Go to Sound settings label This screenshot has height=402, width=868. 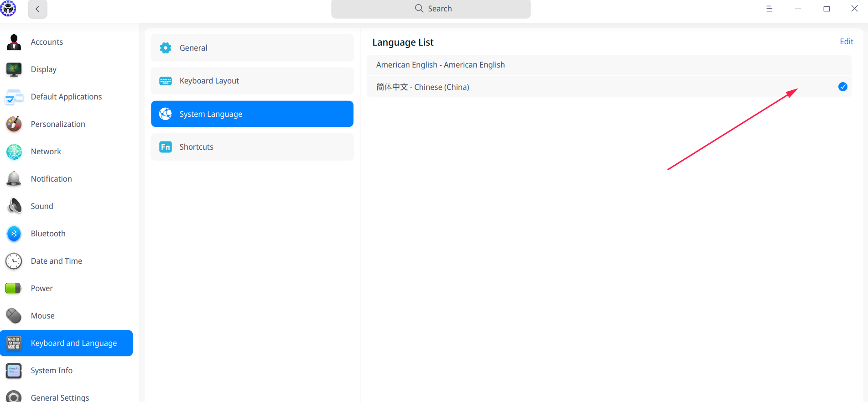pos(42,206)
